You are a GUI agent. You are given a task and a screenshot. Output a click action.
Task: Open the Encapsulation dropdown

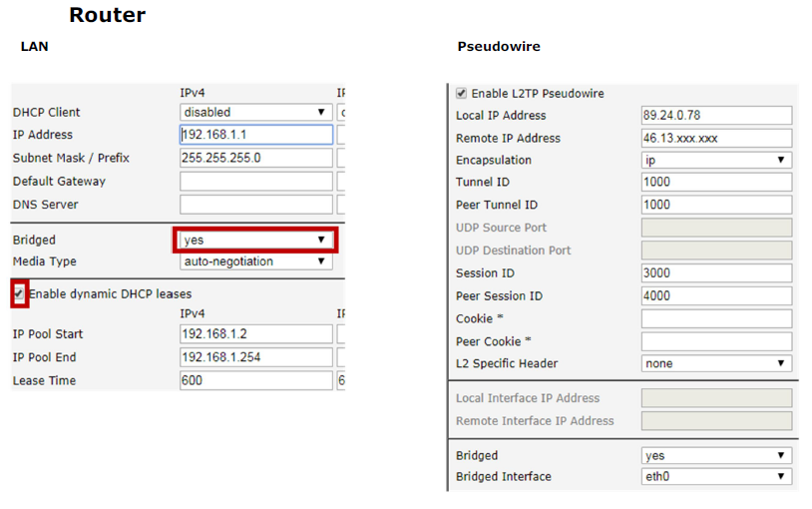tap(716, 161)
